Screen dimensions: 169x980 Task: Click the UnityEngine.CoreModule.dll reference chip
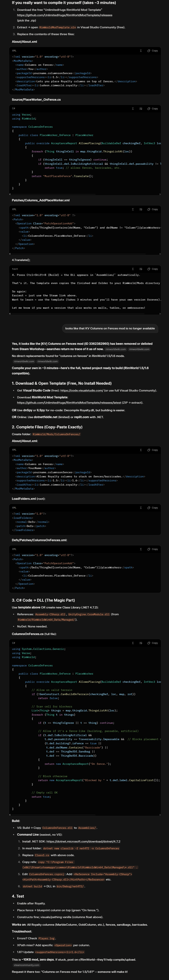tap(89, 614)
